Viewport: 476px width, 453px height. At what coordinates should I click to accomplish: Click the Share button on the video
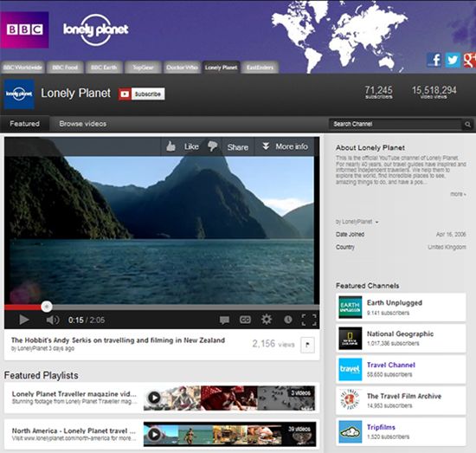[x=238, y=147]
